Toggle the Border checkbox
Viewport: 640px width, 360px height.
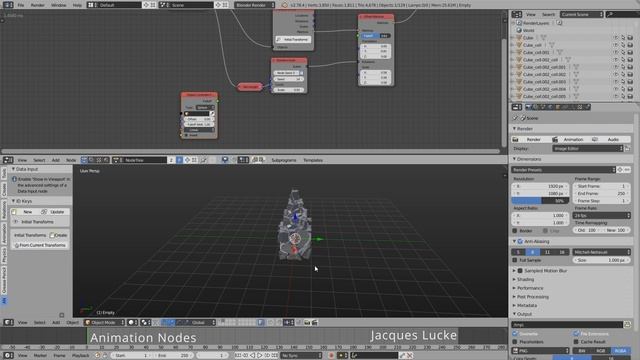pyautogui.click(x=515, y=231)
